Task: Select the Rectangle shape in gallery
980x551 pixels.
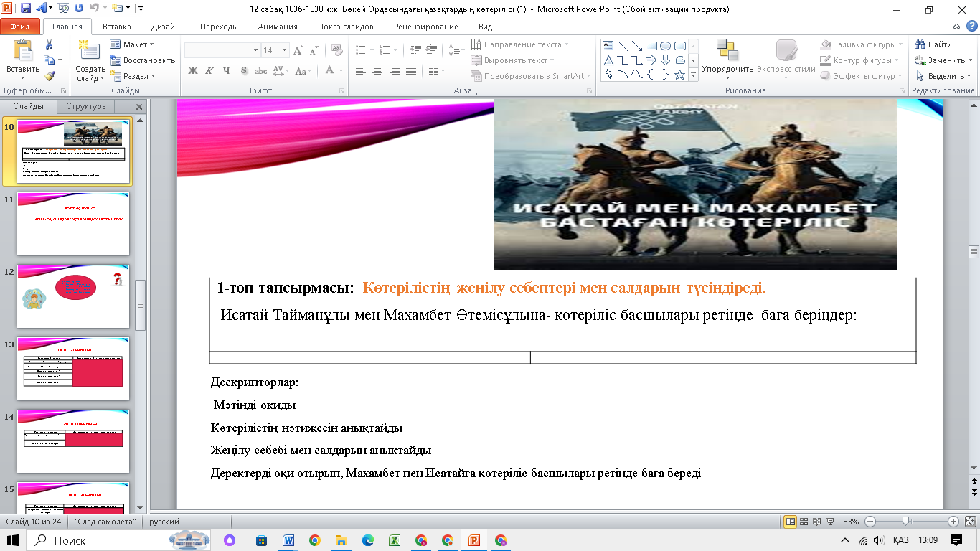Action: pyautogui.click(x=651, y=46)
